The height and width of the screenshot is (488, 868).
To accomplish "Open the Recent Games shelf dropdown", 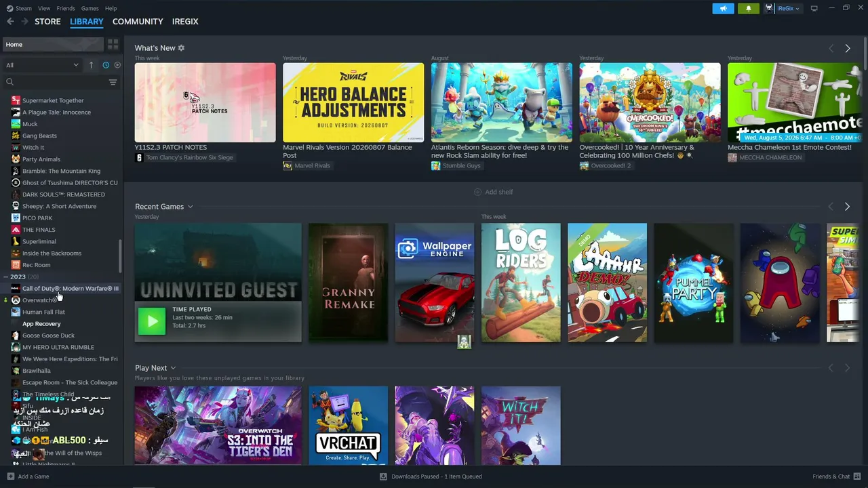I will [191, 207].
